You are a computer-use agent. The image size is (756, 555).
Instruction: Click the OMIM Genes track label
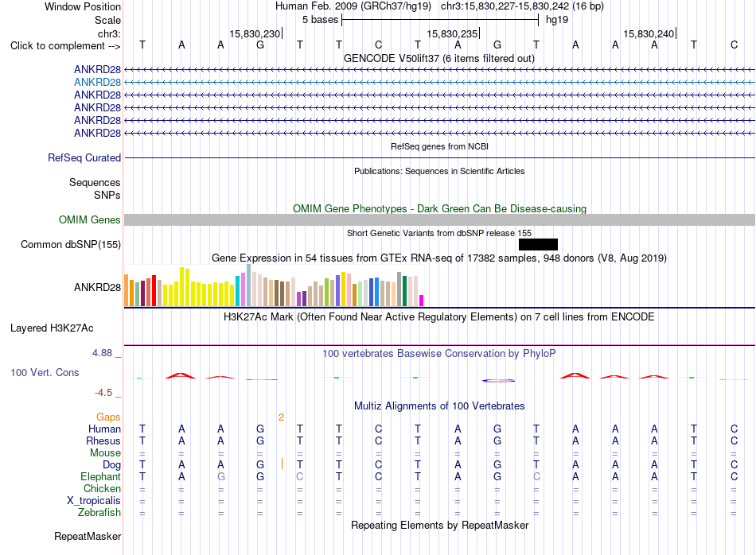[89, 219]
